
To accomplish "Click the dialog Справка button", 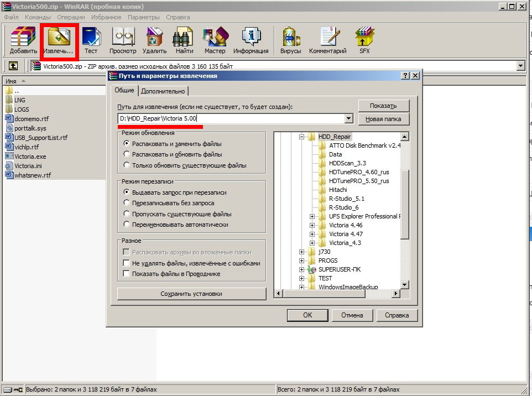I will point(397,315).
